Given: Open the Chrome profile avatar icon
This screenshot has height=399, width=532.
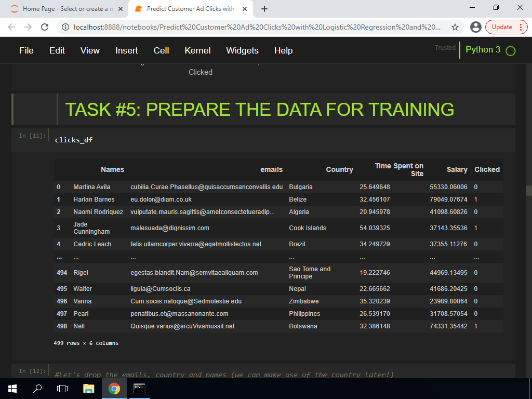Looking at the screenshot, I should click(476, 27).
